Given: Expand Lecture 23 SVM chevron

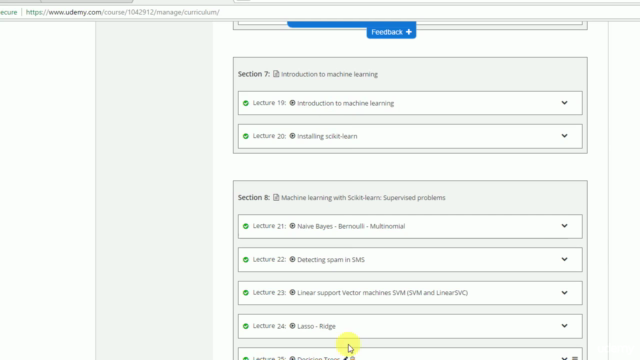Looking at the screenshot, I should (x=564, y=293).
